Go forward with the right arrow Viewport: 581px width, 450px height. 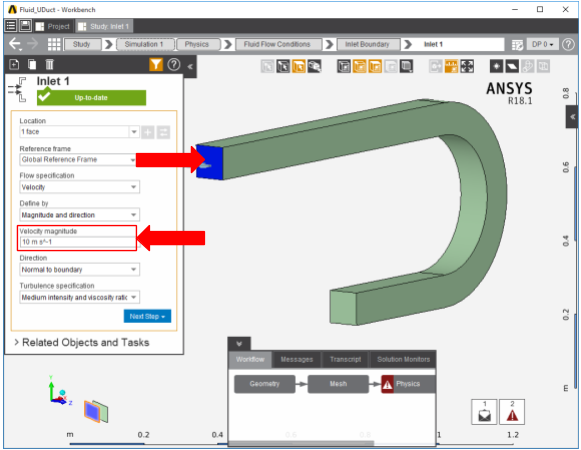[x=33, y=44]
